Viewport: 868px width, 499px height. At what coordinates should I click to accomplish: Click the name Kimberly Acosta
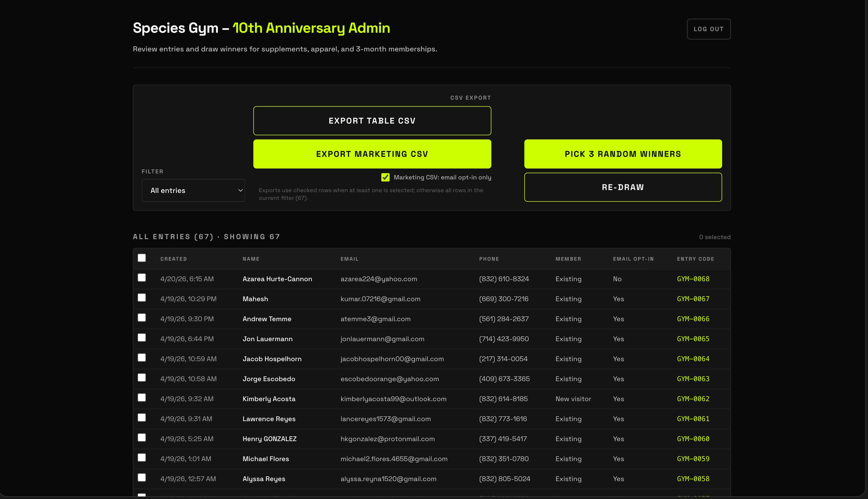coord(269,399)
